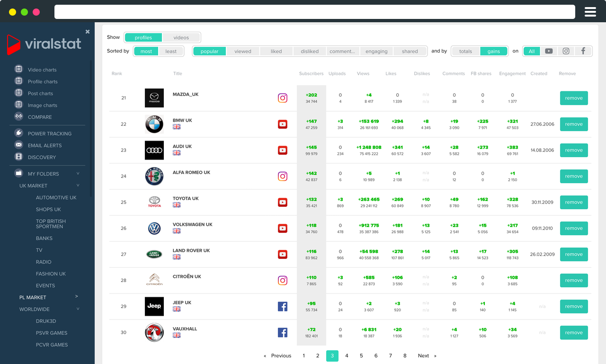This screenshot has height=364, width=606.
Task: Sort by engaging metric
Action: 376,51
